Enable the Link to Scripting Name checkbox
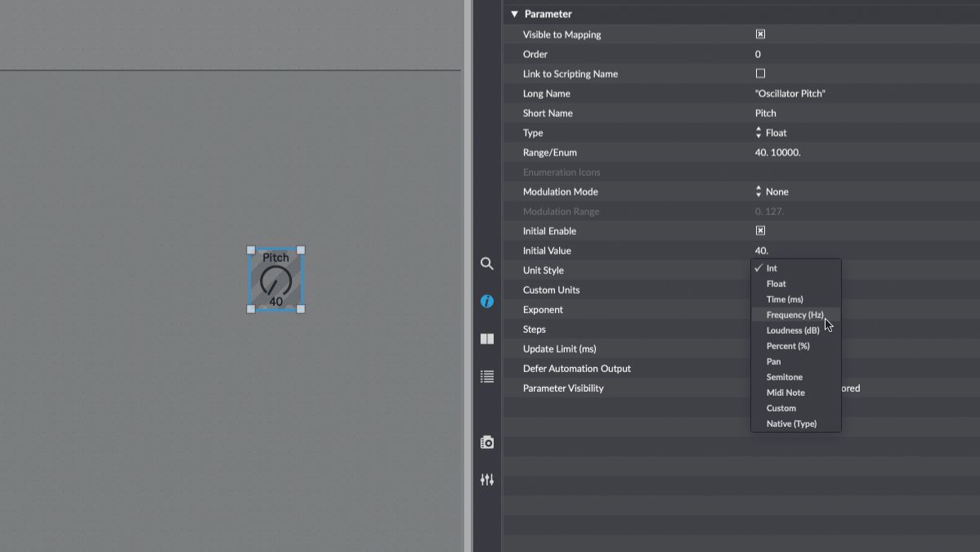 tap(759, 73)
